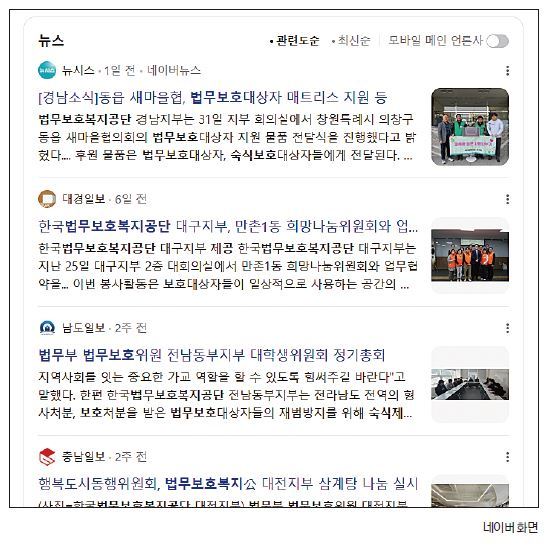Open the three-dot menu for 남도일보 article
Image resolution: width=548 pixels, height=546 pixels.
507,328
